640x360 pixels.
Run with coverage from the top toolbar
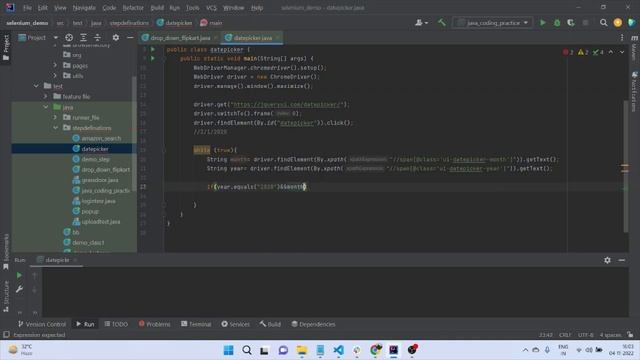click(571, 23)
